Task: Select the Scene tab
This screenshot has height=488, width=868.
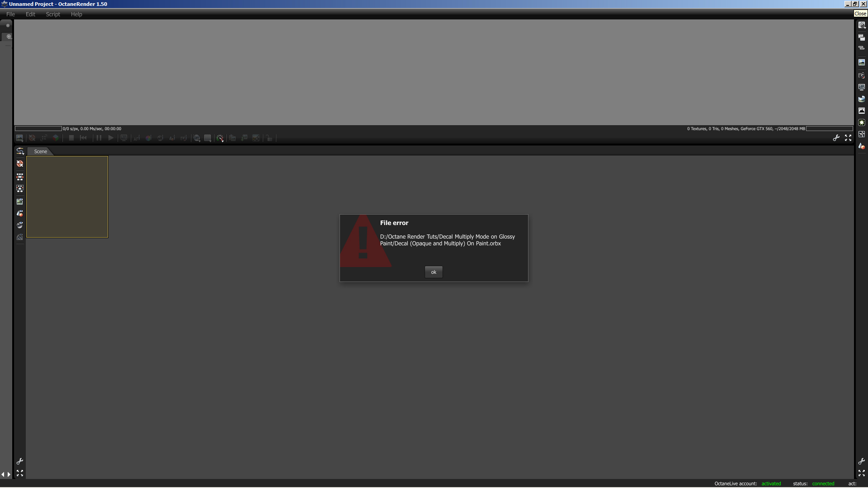Action: click(40, 151)
